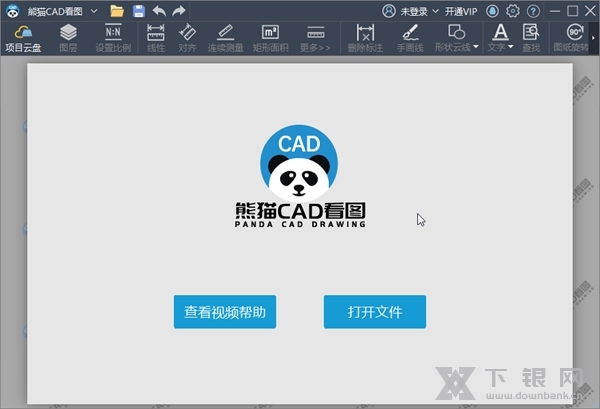600x409 pixels.
Task: Close the application window
Action: click(x=590, y=11)
